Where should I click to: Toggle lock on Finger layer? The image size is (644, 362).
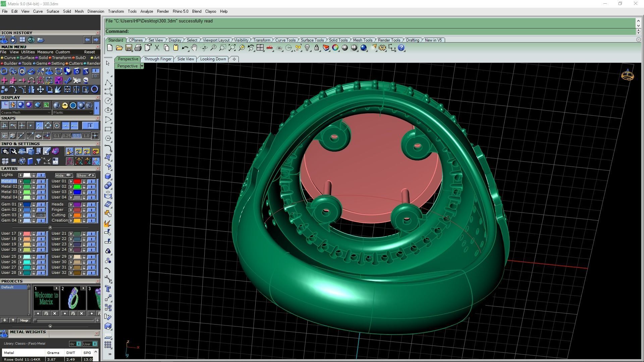point(84,210)
